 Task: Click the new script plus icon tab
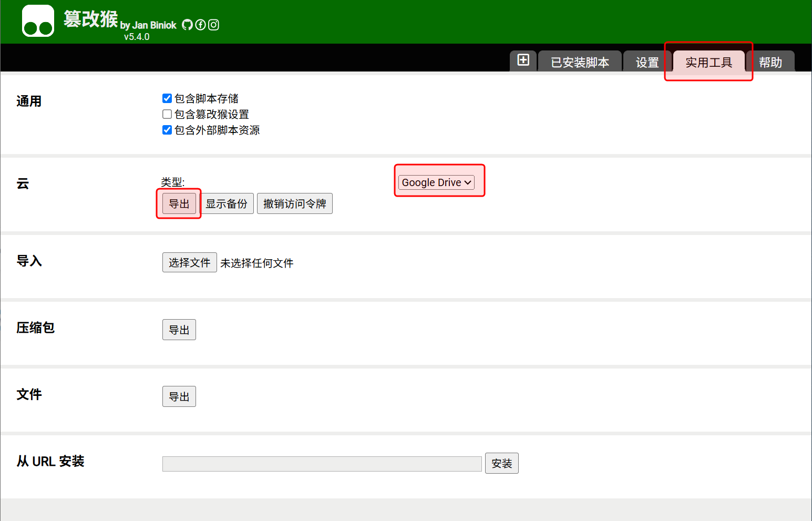[x=523, y=60]
